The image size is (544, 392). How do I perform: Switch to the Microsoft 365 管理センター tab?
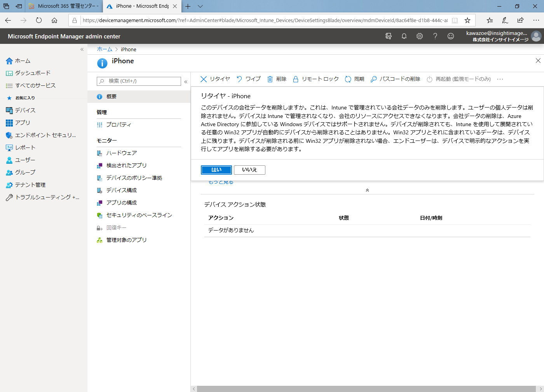click(64, 6)
